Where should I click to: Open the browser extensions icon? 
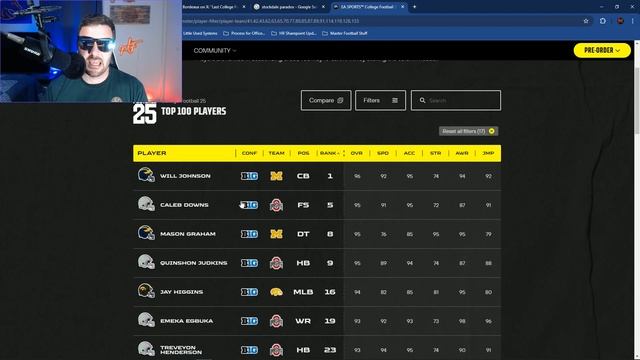click(602, 21)
